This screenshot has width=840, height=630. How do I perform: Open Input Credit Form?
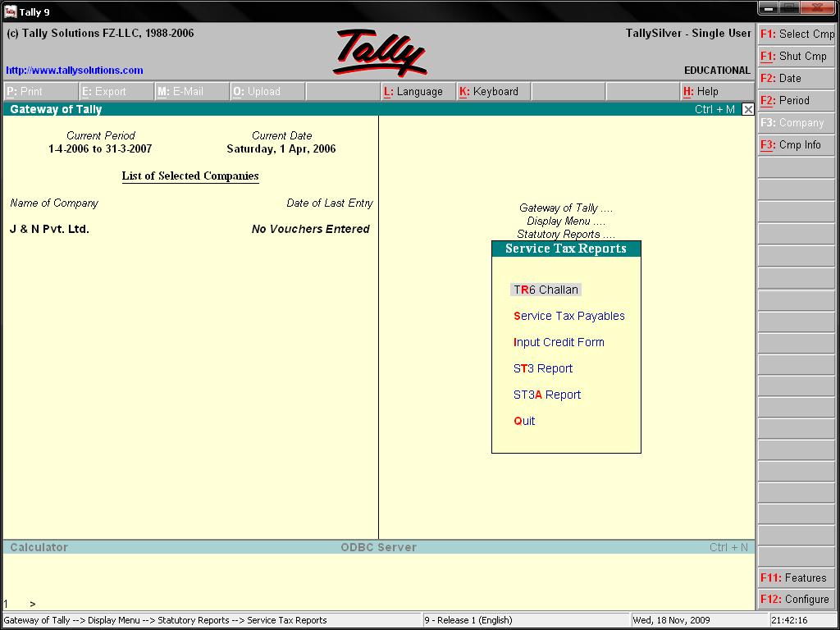point(559,342)
